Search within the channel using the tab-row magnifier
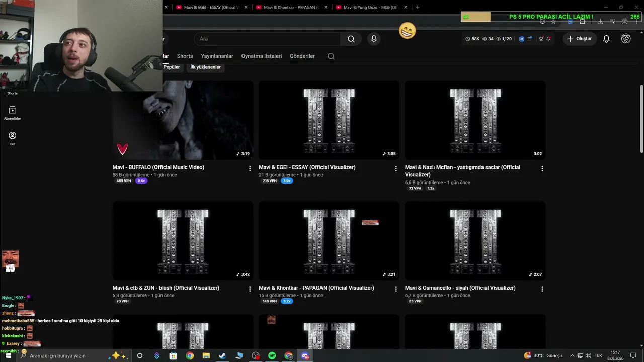Screen dimensions: 644x362 click(x=331, y=56)
